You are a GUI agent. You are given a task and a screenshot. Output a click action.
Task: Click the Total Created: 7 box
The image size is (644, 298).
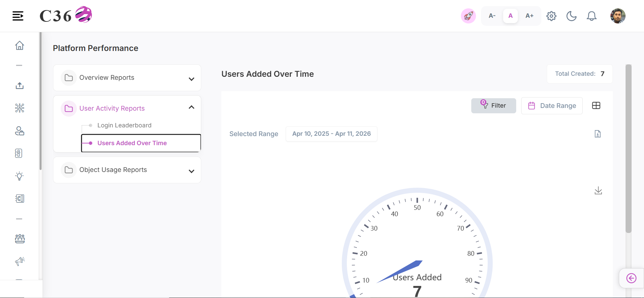tap(580, 74)
